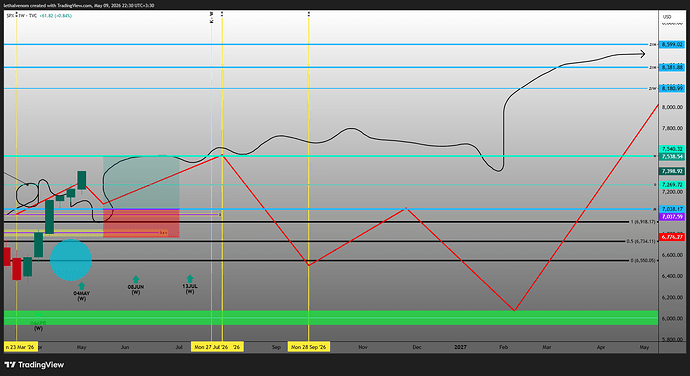Click the 6,000.00 axis value
This screenshot has height=376, width=690.
click(x=672, y=318)
